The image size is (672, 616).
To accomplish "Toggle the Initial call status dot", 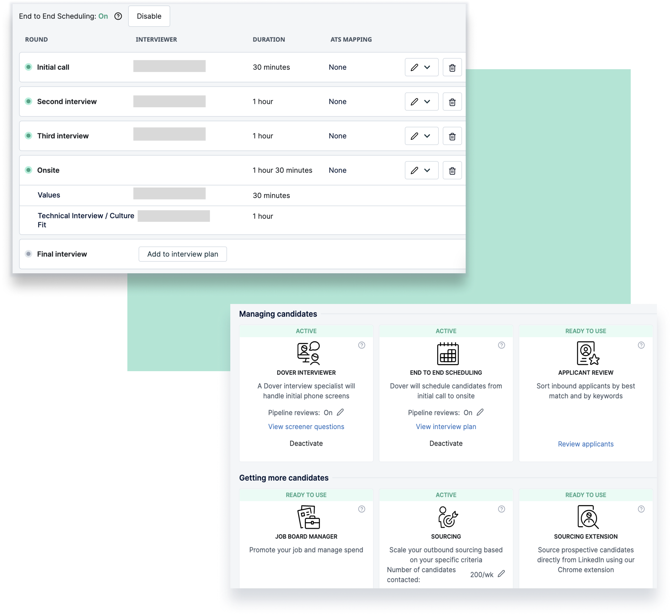I will pos(29,67).
